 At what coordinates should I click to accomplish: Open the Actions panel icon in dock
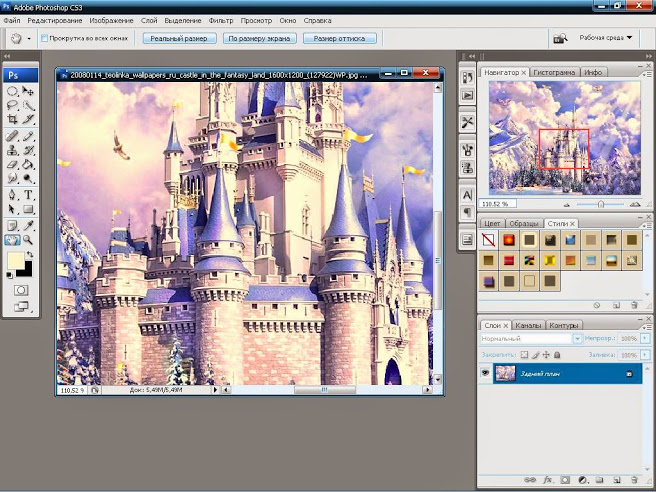pyautogui.click(x=467, y=95)
